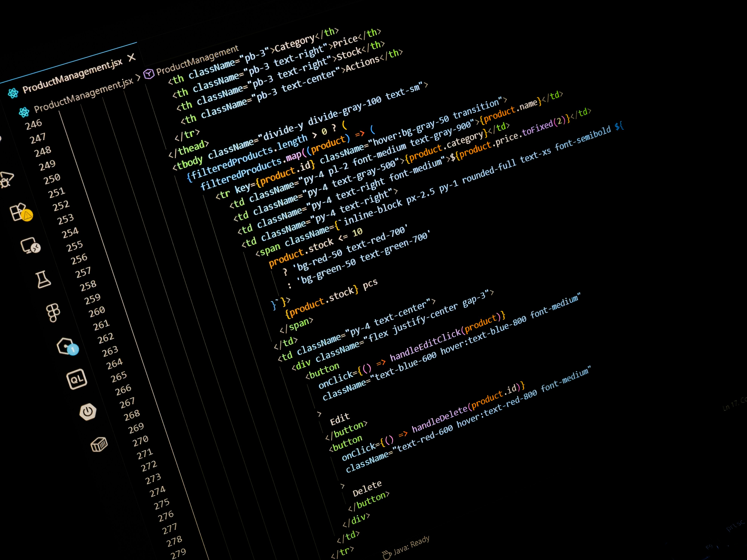Open the Figma sidebar panel

point(53,313)
